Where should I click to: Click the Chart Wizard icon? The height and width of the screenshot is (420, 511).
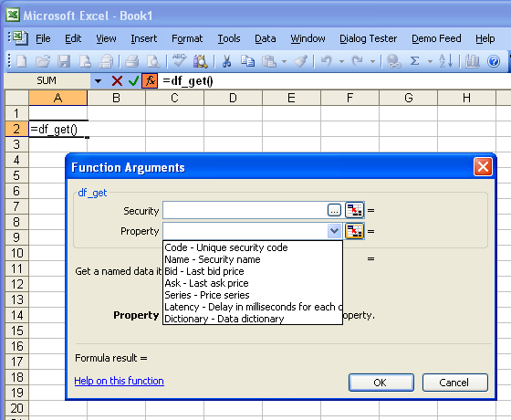pos(473,61)
